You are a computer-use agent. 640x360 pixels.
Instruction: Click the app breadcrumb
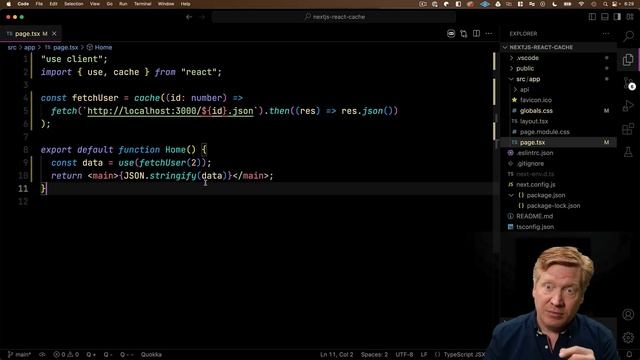(29, 47)
